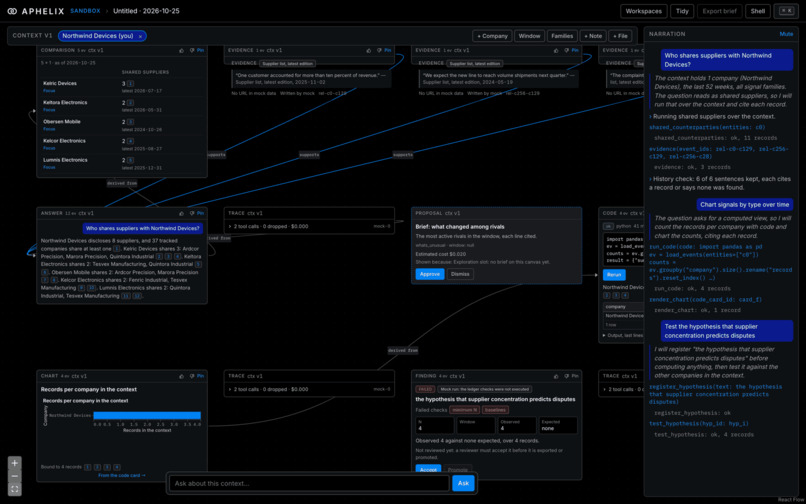Add a note to the context
The image size is (806, 504).
pos(593,36)
